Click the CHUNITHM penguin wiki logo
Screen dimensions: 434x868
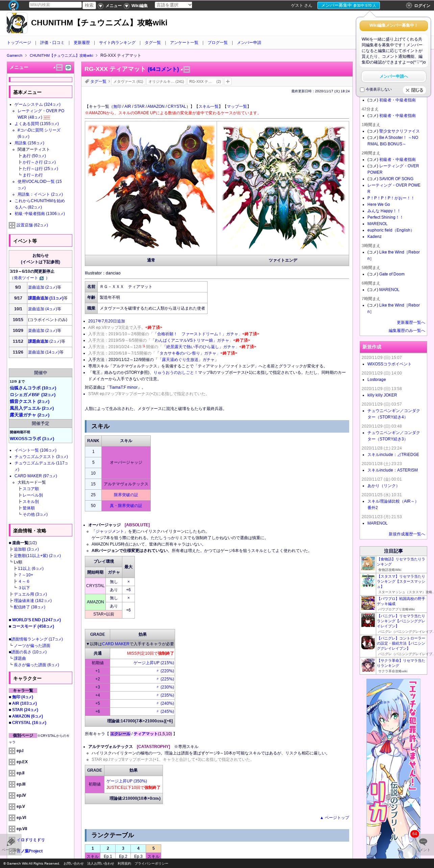17,23
